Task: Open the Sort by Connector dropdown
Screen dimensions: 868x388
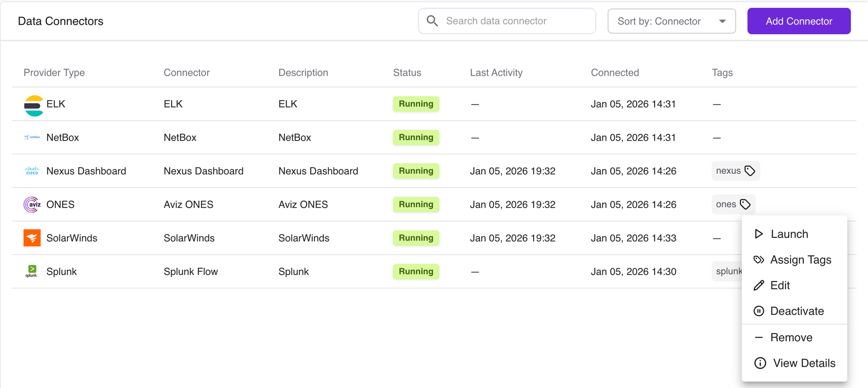Action: pyautogui.click(x=671, y=21)
